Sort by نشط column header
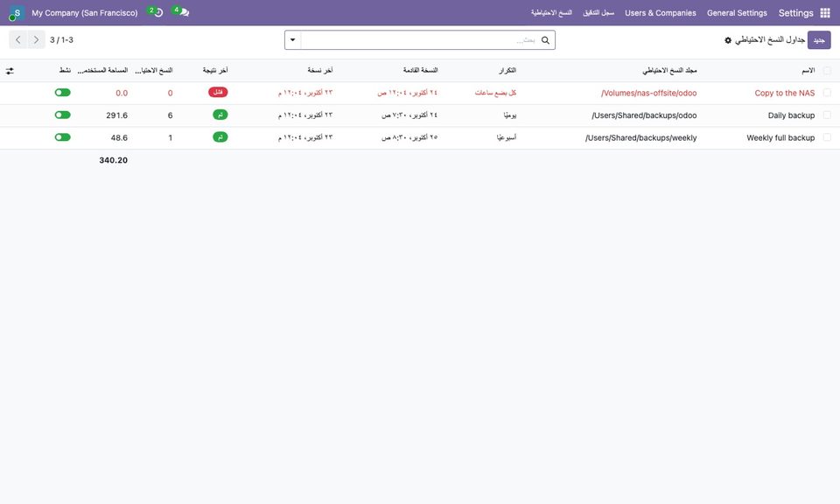Screen dimensions: 840x504 coord(65,70)
